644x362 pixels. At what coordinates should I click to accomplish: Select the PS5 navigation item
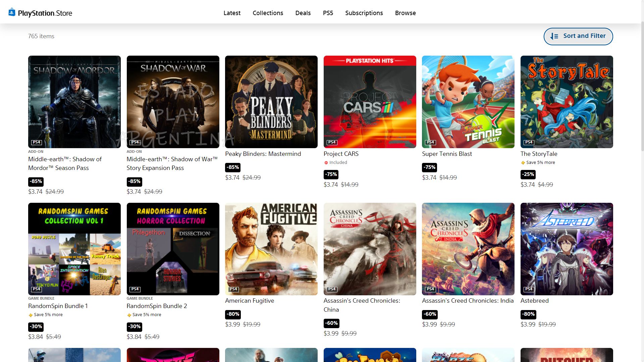(x=328, y=13)
